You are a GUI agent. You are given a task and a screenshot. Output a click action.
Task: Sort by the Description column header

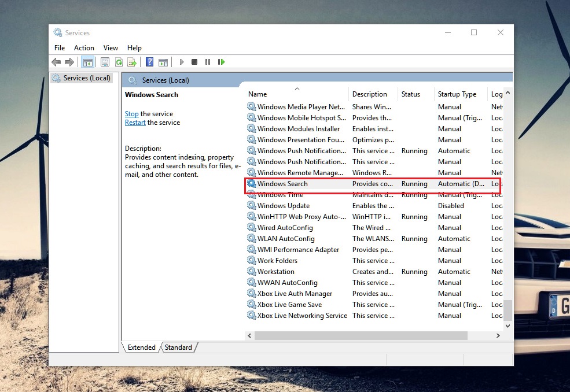[373, 94]
